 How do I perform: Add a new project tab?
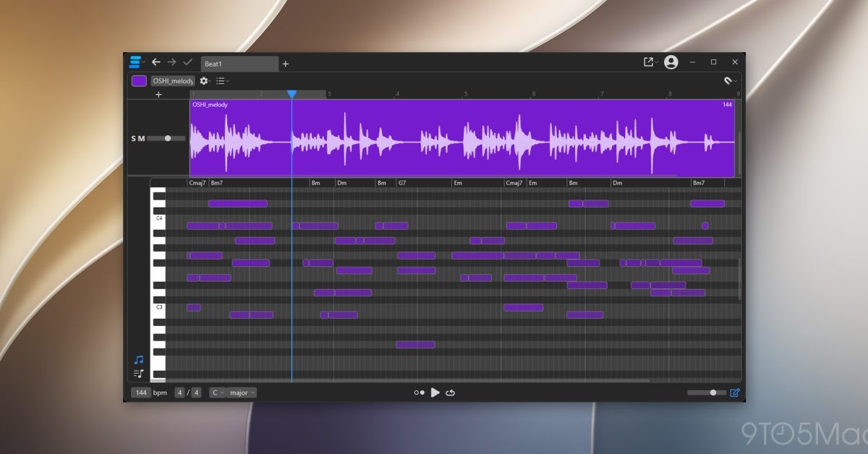point(285,64)
